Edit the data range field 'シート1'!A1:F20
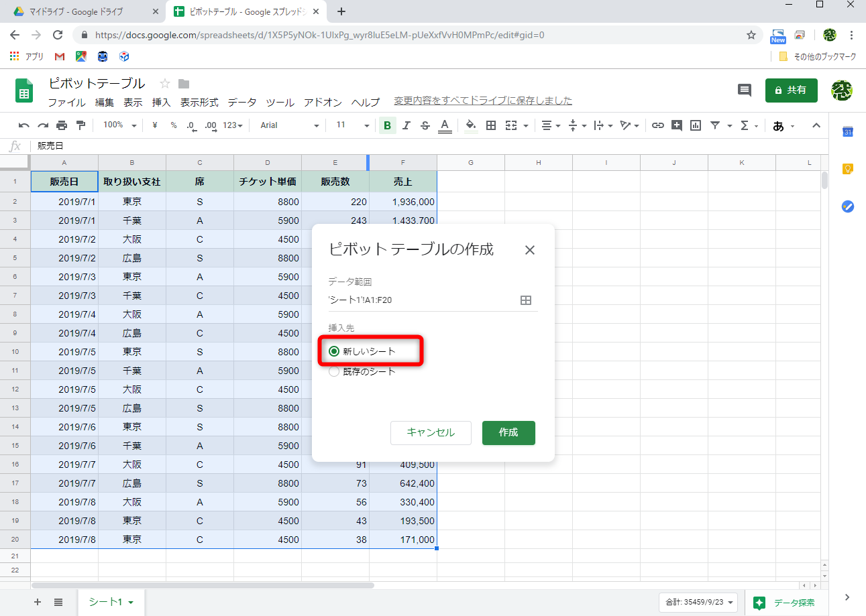 [x=421, y=300]
